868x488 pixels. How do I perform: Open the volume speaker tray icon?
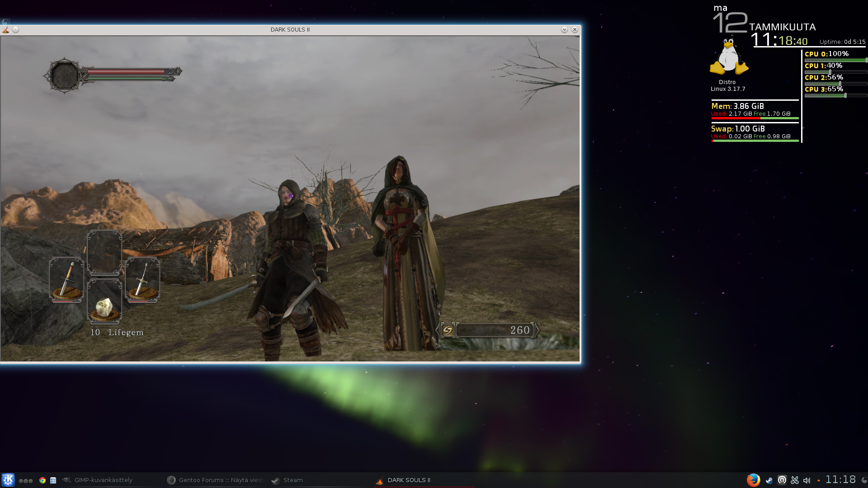tap(807, 480)
